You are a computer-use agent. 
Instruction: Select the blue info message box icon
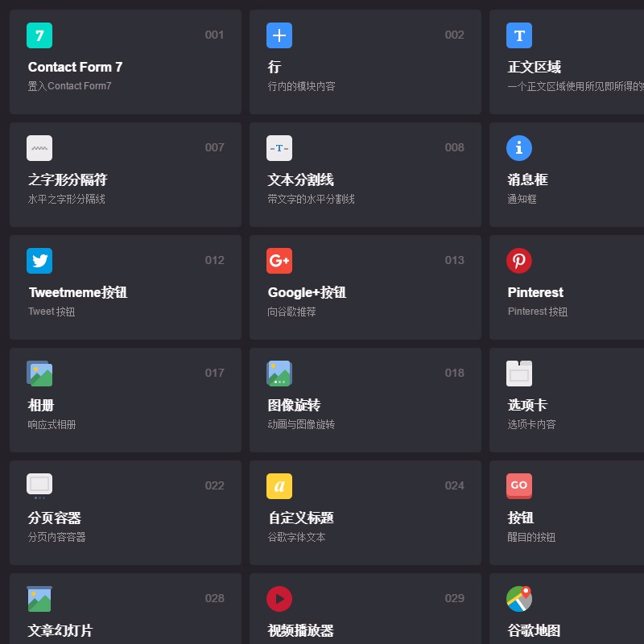tap(519, 148)
